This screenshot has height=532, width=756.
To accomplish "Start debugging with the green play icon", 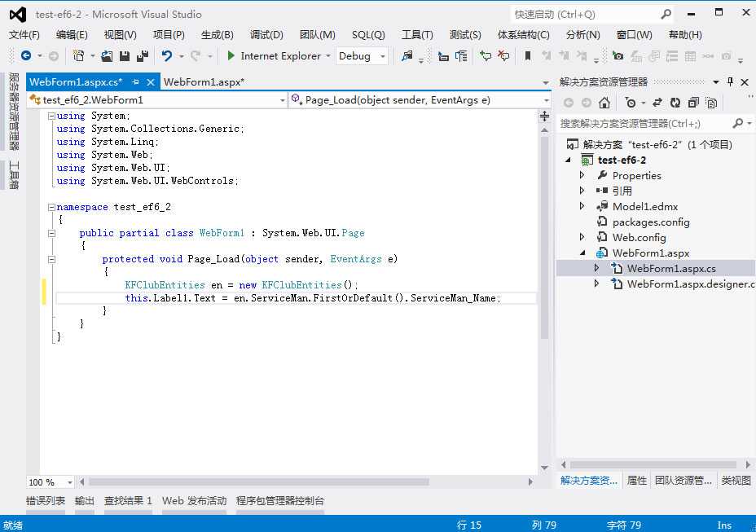I will pyautogui.click(x=231, y=56).
